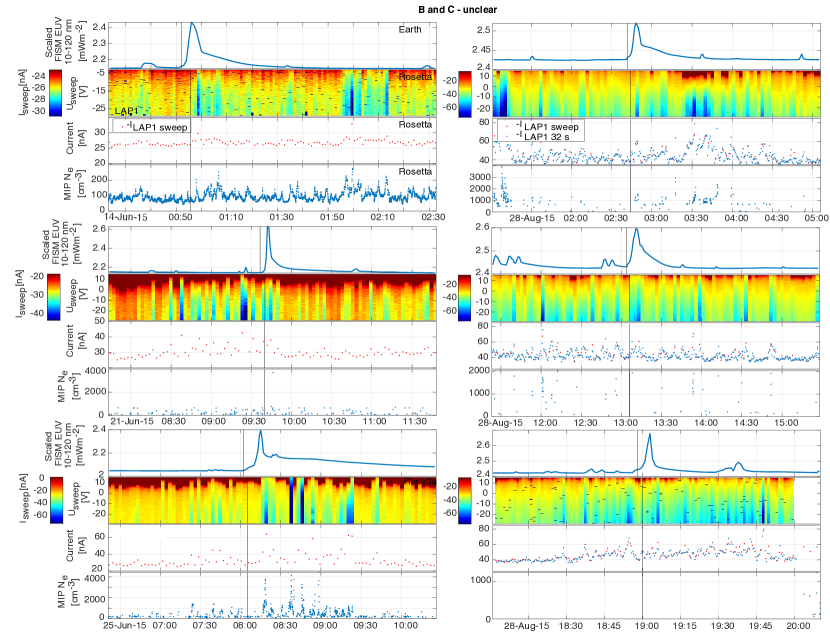The image size is (830, 638).
Task: Click the '04:00' time tick
Action: tap(736, 218)
